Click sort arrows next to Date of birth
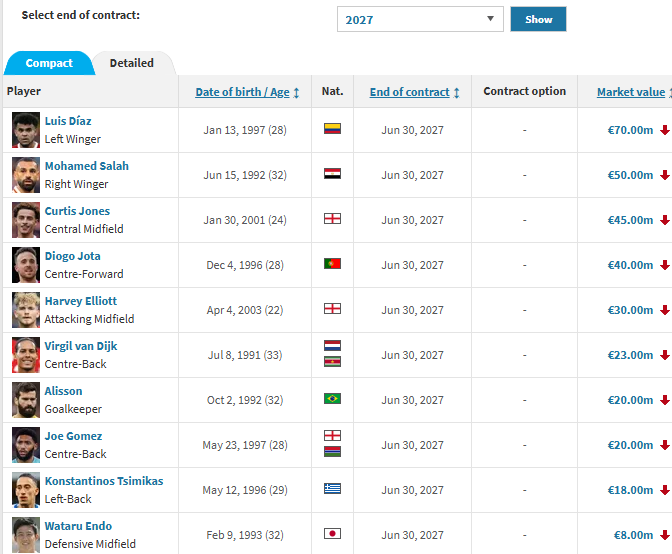This screenshot has height=554, width=672. coord(296,93)
